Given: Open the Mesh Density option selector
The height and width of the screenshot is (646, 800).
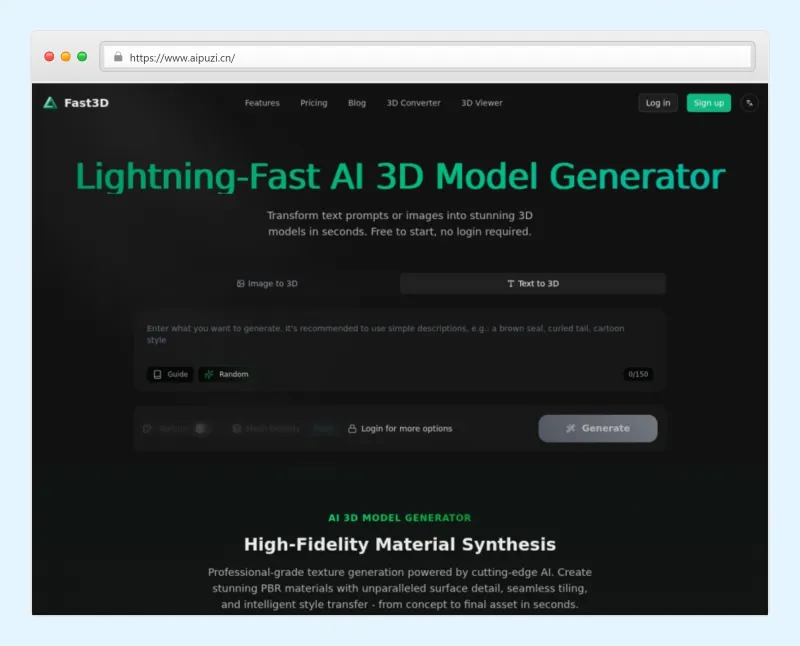Looking at the screenshot, I should point(323,429).
